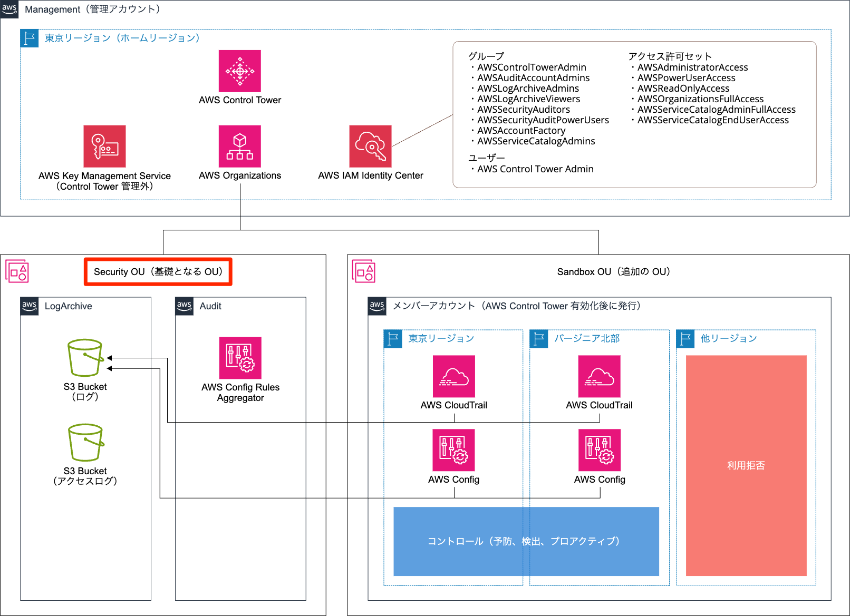The width and height of the screenshot is (850, 616).
Task: Click the AWS Config Rules Aggregator icon
Action: point(240,359)
